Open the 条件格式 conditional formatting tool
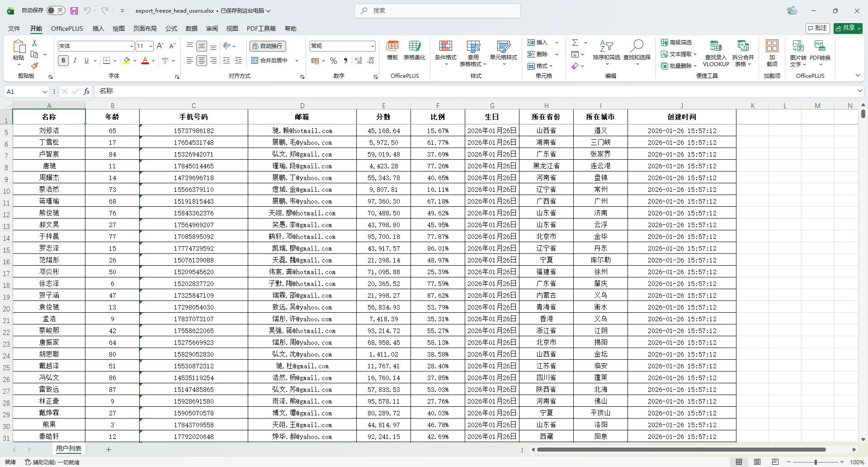This screenshot has height=467, width=868. click(445, 50)
